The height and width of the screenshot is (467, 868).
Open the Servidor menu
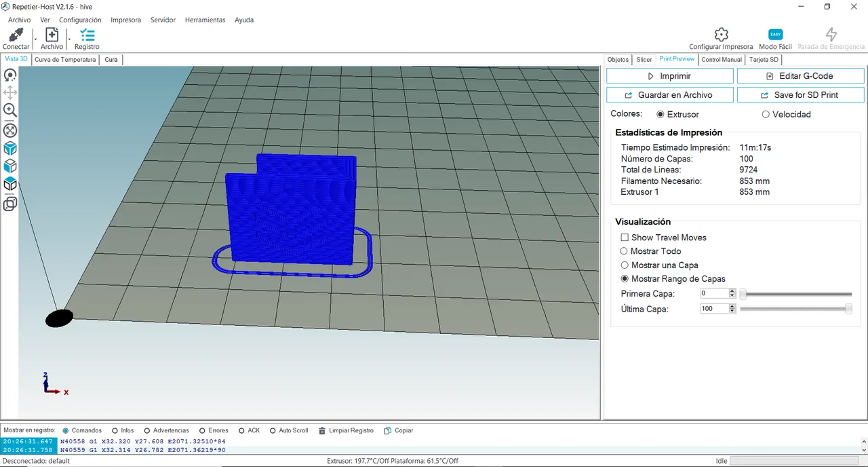(163, 20)
